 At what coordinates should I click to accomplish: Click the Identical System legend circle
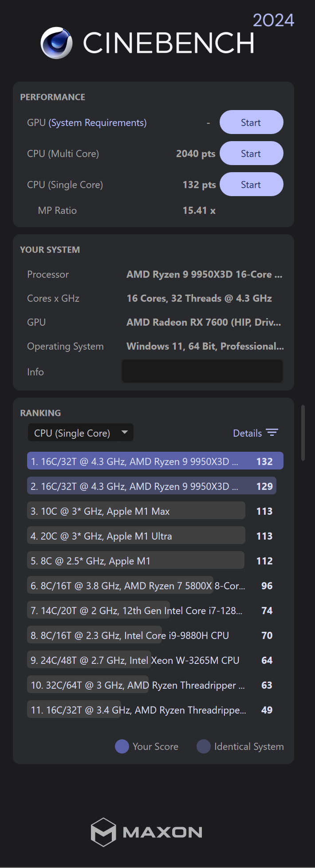(204, 746)
